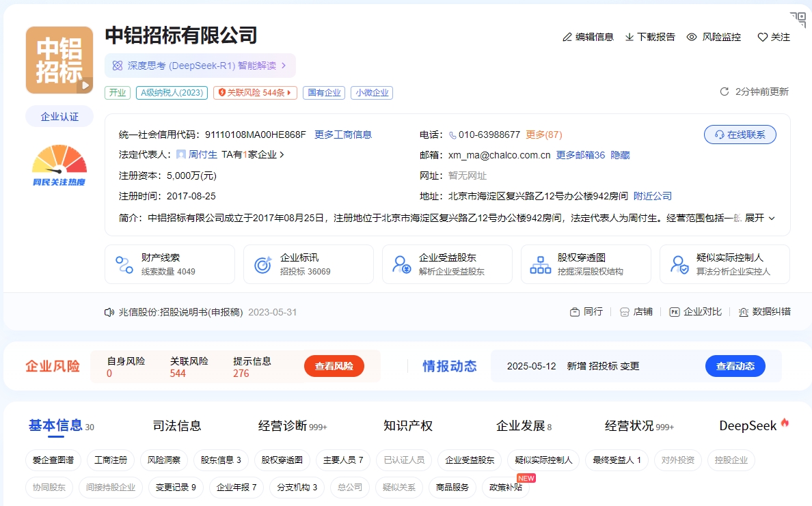The height and width of the screenshot is (506, 812).
Task: Click the 网民关注热度 gauge
Action: point(59,165)
